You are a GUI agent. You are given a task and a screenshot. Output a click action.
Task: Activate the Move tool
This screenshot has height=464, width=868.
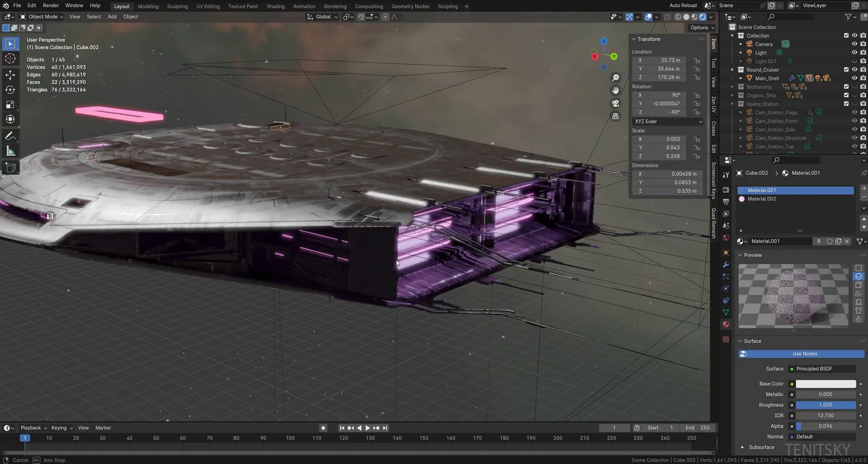10,74
